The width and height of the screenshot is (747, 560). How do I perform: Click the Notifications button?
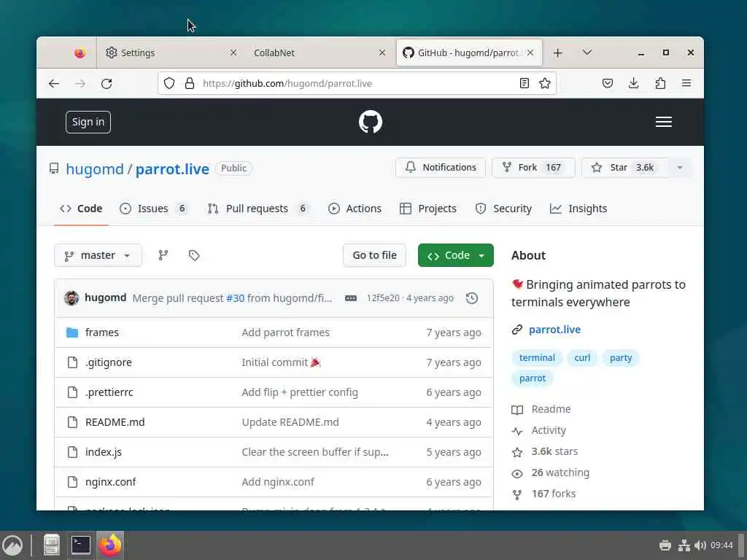click(441, 168)
